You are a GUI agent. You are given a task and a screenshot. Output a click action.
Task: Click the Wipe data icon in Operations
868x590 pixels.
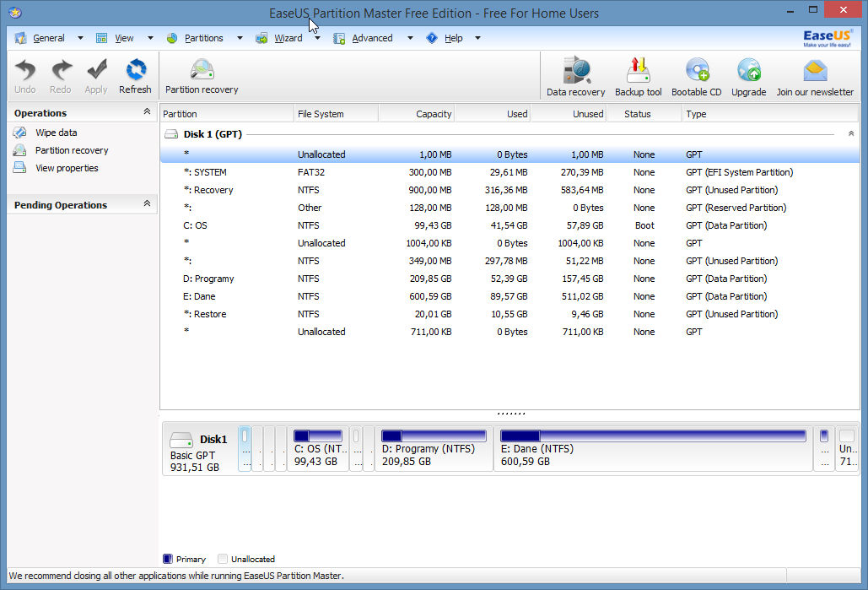click(20, 133)
